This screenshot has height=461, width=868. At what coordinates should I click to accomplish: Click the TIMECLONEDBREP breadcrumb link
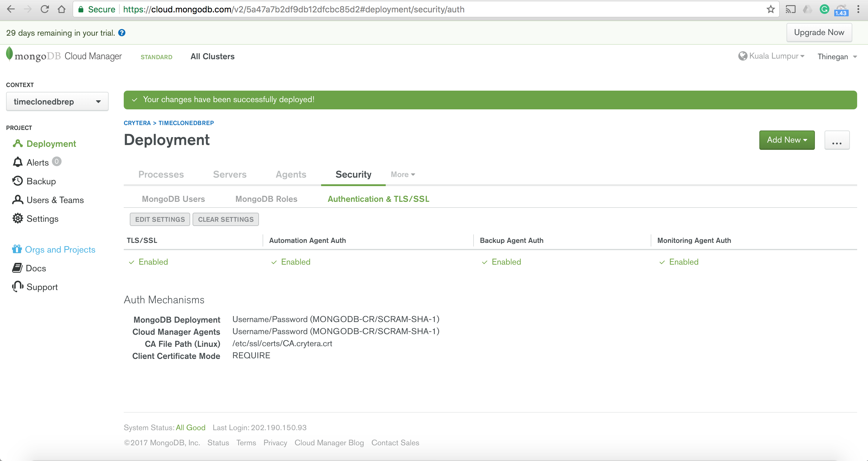pyautogui.click(x=186, y=123)
